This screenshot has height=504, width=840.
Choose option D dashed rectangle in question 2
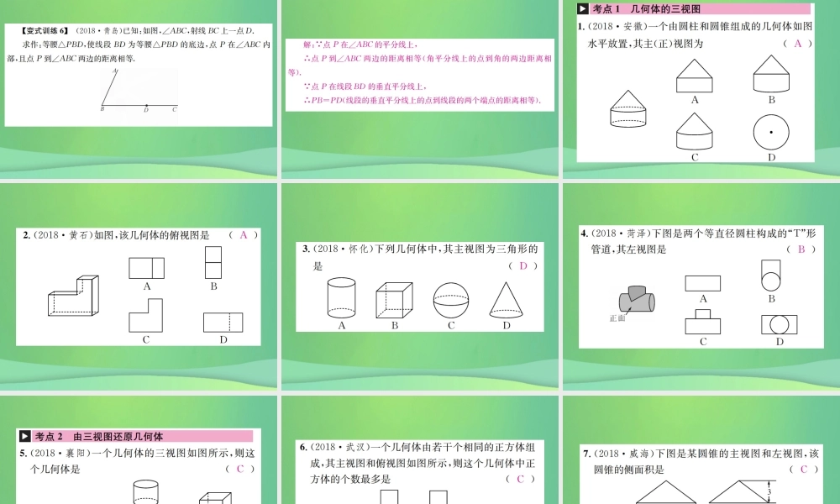pos(223,323)
